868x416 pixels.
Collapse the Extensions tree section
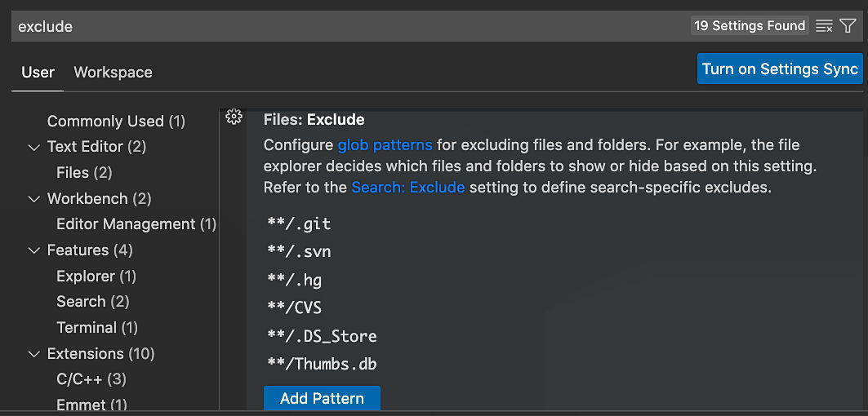34,354
